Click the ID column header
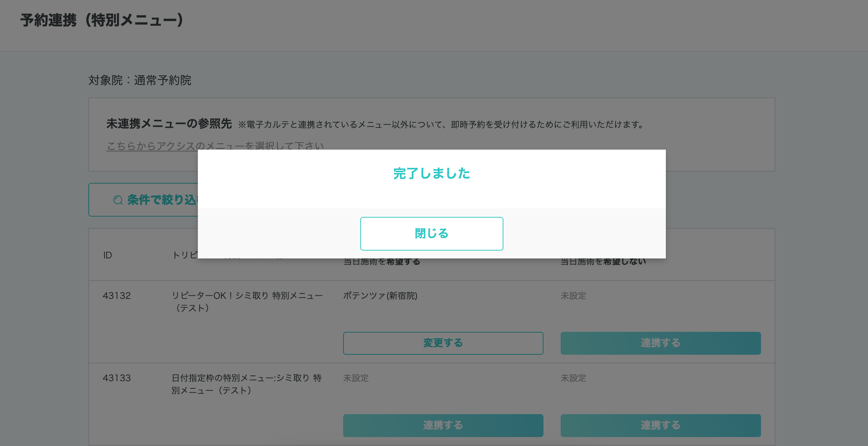 (x=108, y=255)
